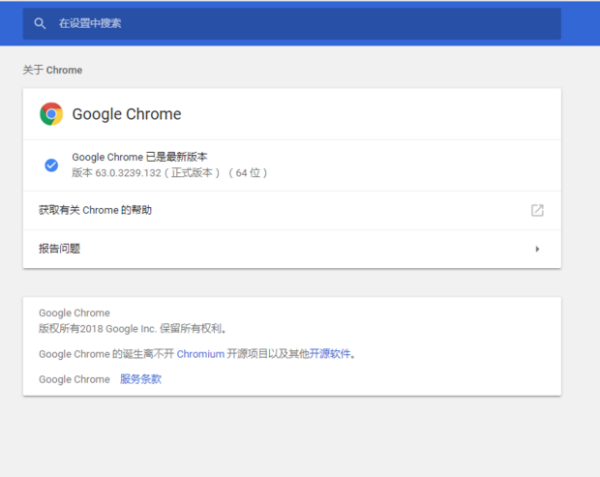Expand the 报告问题 arrow

pyautogui.click(x=537, y=249)
